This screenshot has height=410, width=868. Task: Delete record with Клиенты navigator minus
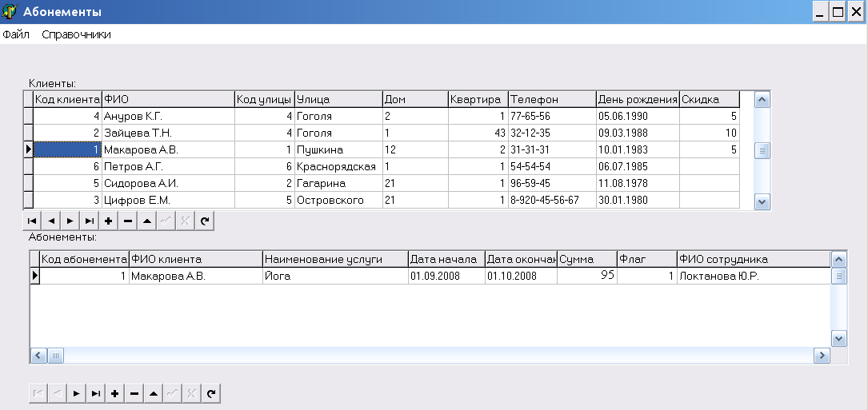click(x=128, y=221)
